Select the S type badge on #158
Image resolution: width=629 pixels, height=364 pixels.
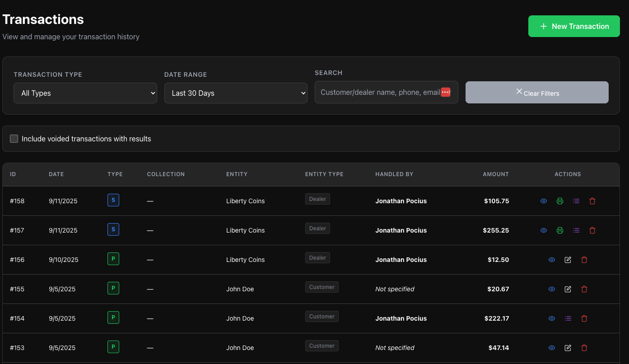[113, 200]
